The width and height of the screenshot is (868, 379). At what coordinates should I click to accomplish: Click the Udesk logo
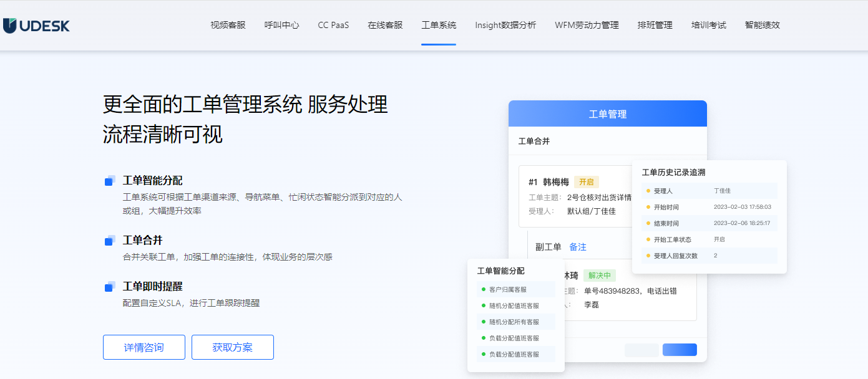(x=36, y=26)
